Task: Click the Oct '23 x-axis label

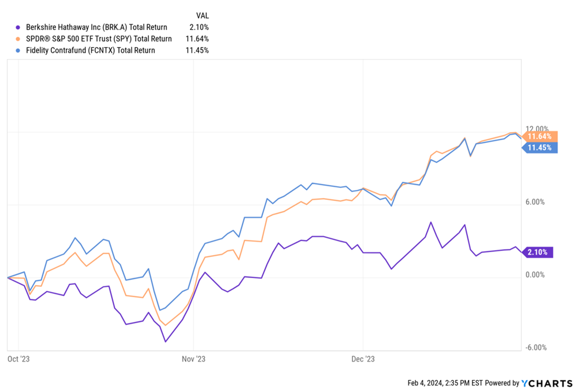Action: click(x=18, y=359)
